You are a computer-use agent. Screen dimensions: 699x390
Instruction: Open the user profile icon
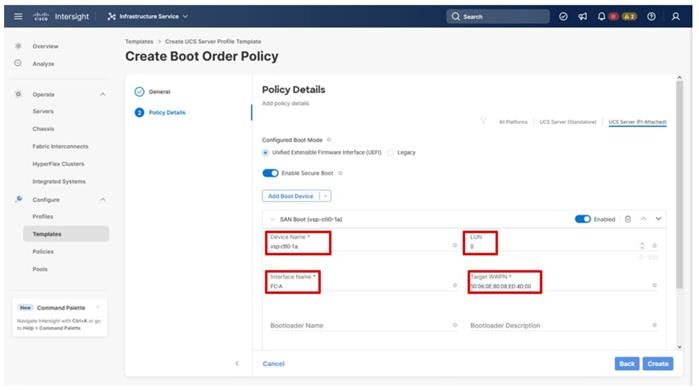(x=676, y=16)
